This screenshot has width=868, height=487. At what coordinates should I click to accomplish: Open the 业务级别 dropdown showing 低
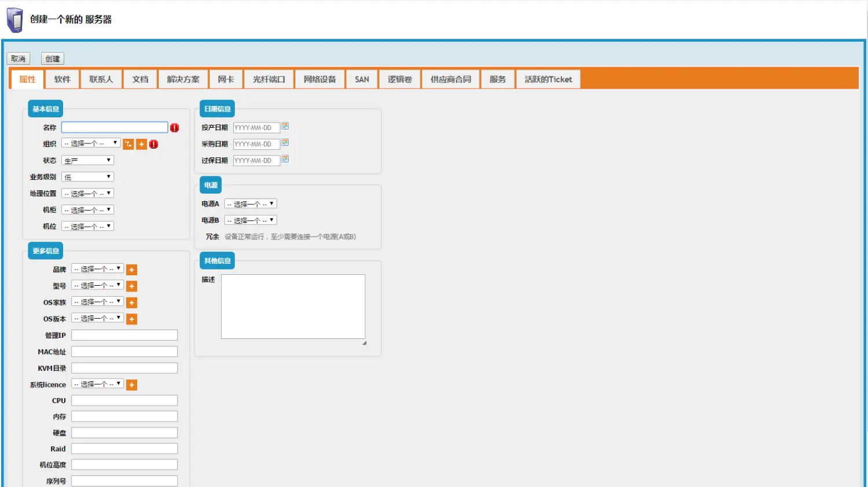[x=87, y=177]
